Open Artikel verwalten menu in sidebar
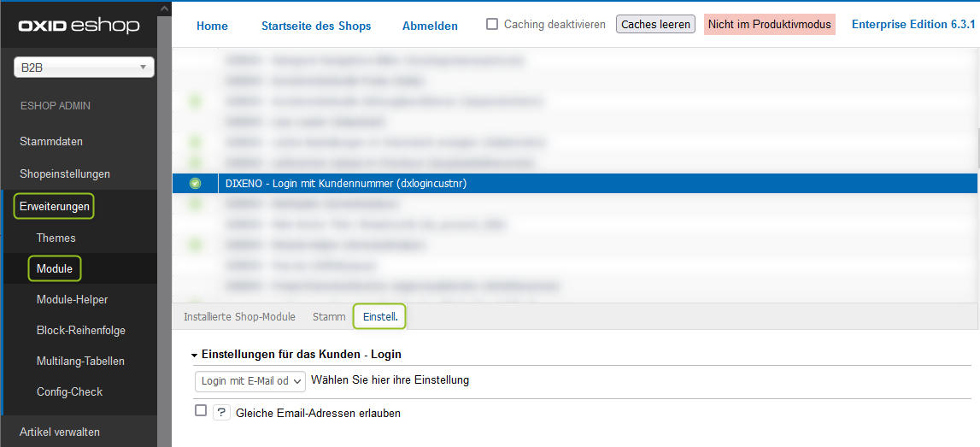This screenshot has height=447, width=980. (x=59, y=432)
